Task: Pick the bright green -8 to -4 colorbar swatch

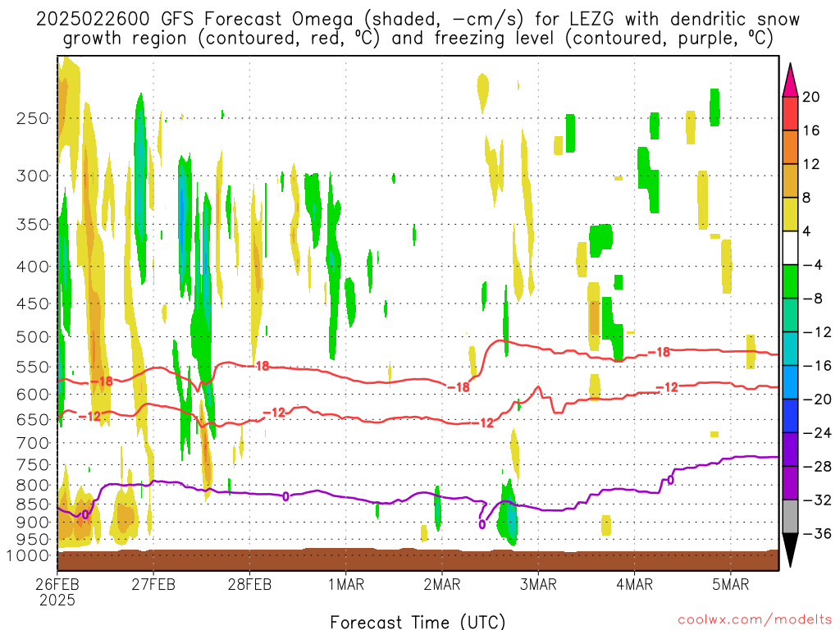Action: [790, 281]
